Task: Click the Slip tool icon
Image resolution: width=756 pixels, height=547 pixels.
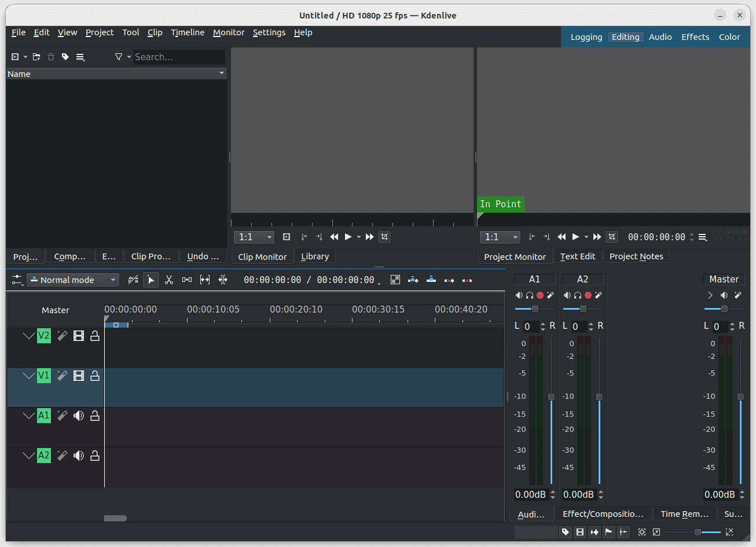Action: coord(205,280)
